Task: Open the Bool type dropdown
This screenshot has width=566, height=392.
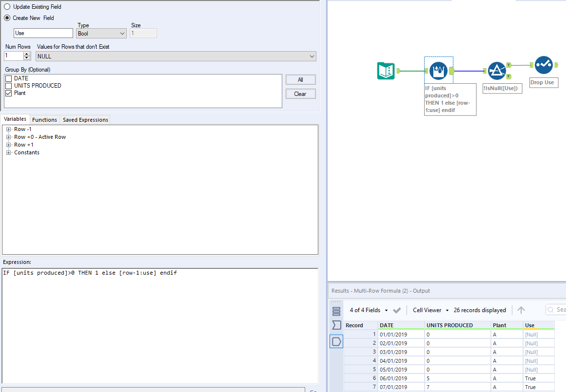Action: 123,33
